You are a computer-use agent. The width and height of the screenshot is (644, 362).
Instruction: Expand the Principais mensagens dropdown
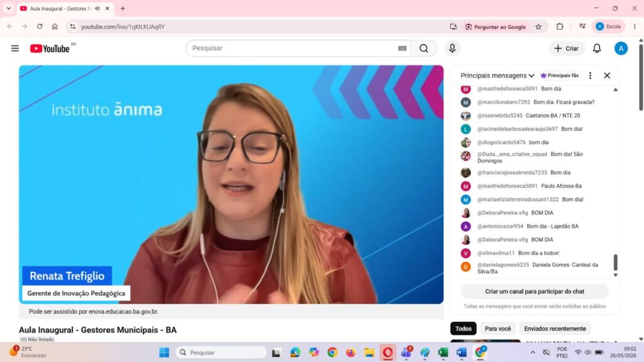click(x=497, y=76)
